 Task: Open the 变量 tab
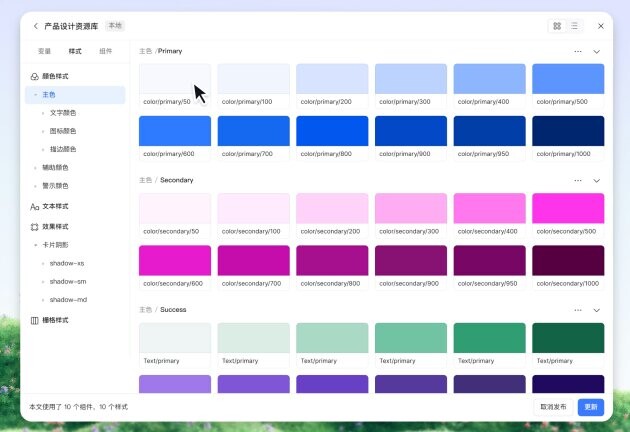point(44,51)
